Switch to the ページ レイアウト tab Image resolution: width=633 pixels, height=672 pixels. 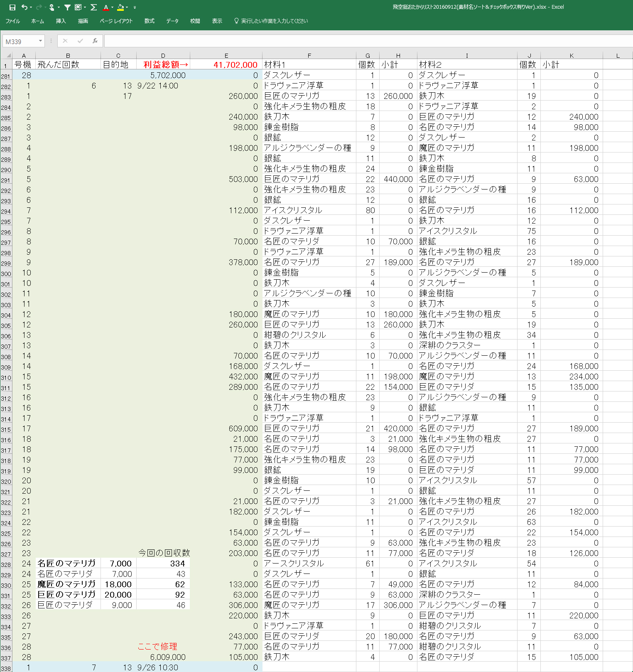[x=116, y=21]
